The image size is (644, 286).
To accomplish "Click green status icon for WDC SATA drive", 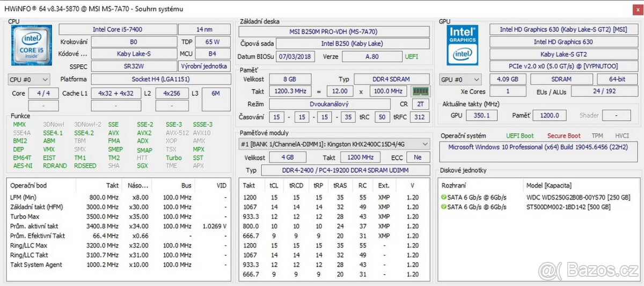I will pyautogui.click(x=444, y=197).
